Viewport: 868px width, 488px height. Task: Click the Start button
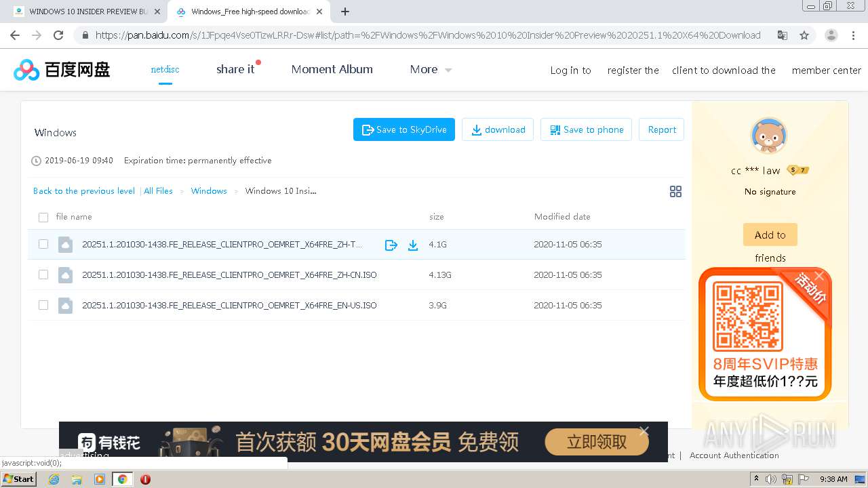pos(18,479)
